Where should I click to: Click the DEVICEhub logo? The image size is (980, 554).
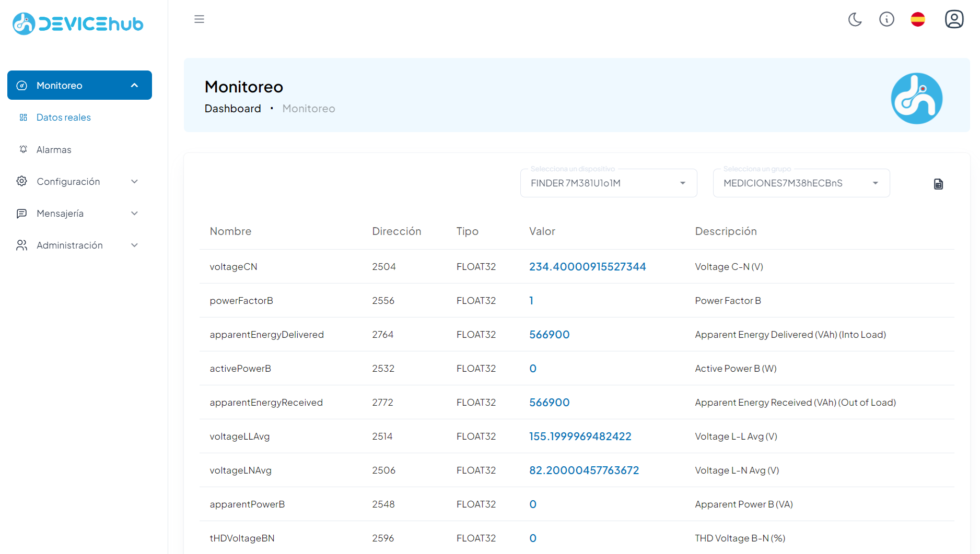point(77,23)
